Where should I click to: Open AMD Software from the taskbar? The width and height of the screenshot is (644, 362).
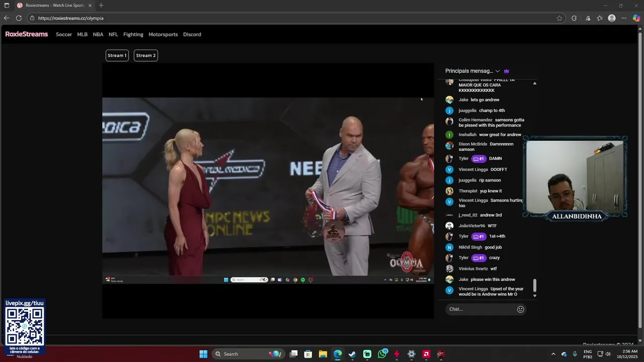[x=426, y=354]
